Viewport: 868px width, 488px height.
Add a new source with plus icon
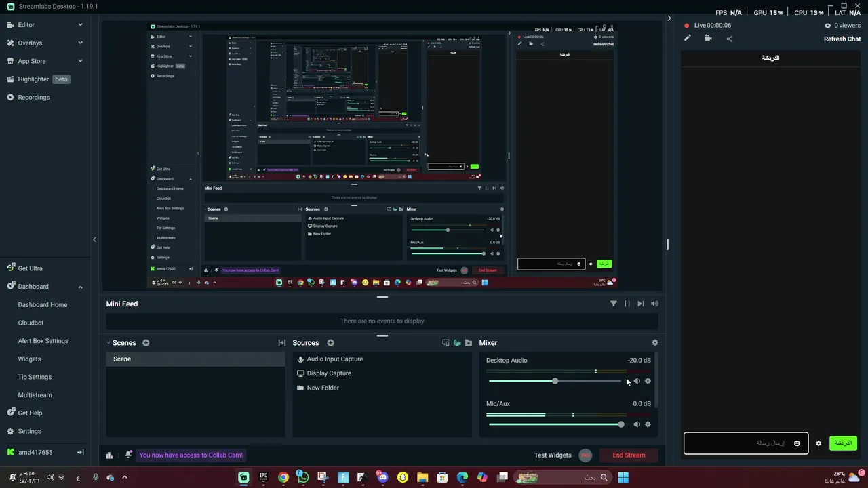(x=331, y=343)
